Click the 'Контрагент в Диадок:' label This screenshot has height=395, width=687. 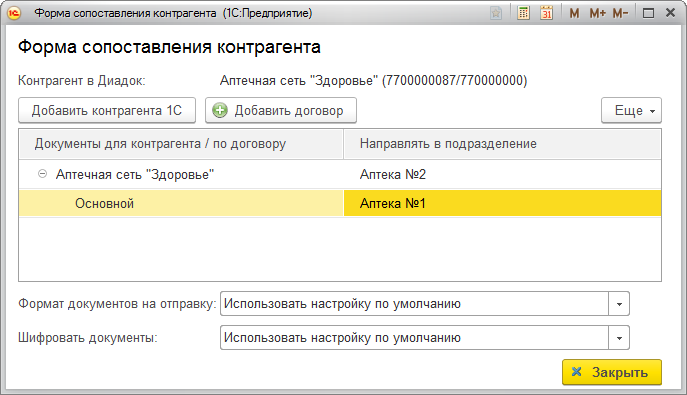[81, 81]
